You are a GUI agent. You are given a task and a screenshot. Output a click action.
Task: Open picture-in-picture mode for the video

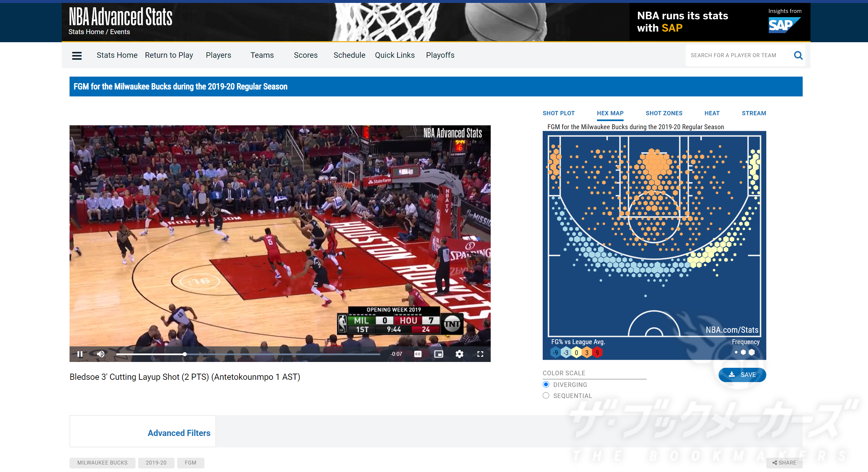(439, 354)
